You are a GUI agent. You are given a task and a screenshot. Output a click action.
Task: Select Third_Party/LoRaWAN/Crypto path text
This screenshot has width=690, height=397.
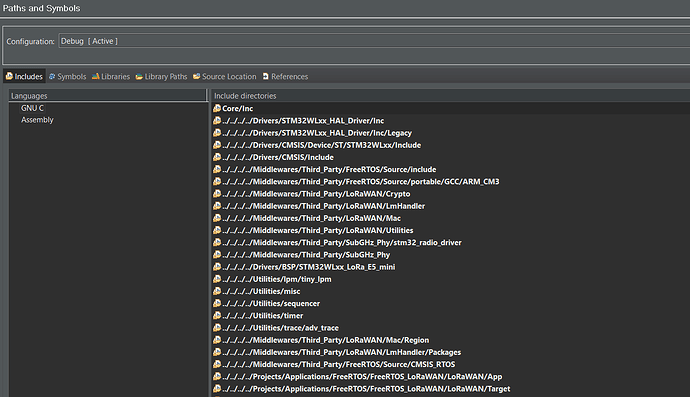[x=316, y=194]
